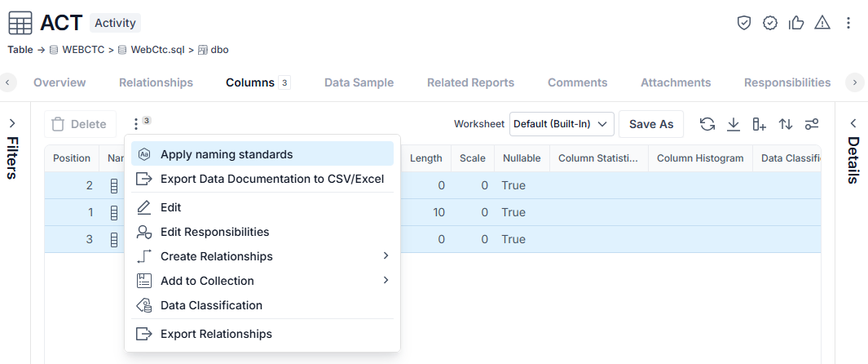Click the Delete button
The image size is (868, 364).
[x=80, y=124]
